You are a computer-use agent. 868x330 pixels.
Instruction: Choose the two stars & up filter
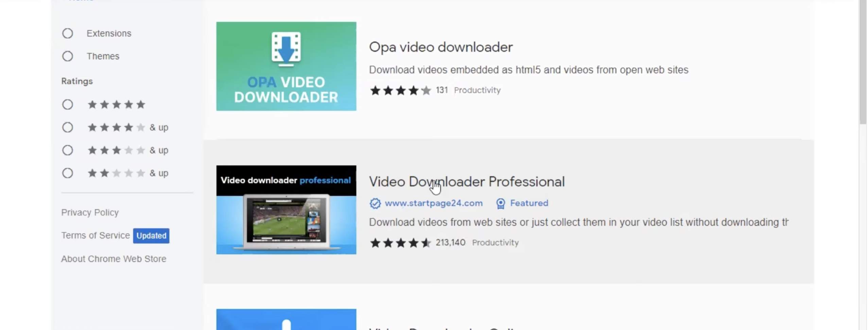(x=68, y=173)
